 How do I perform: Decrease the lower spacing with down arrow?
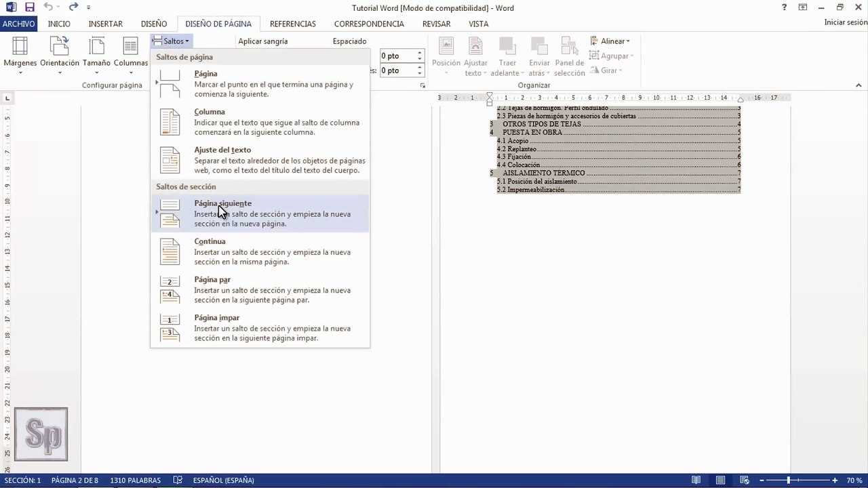pyautogui.click(x=420, y=74)
